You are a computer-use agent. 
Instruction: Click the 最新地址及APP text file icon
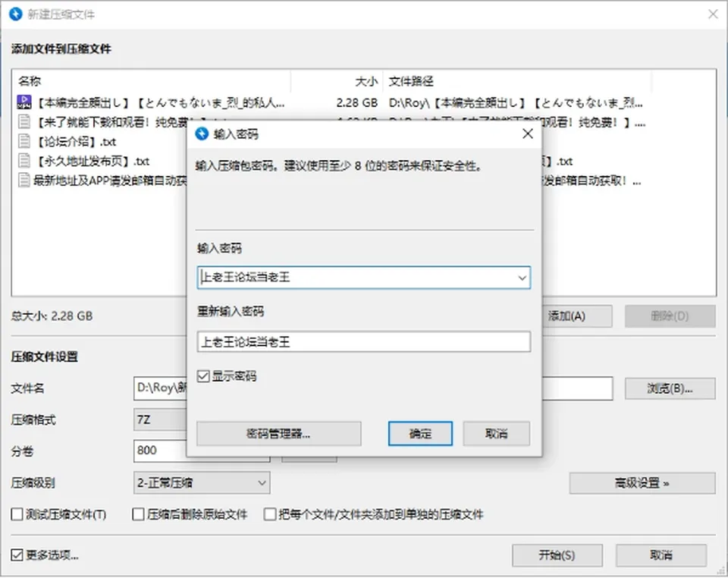[x=24, y=180]
